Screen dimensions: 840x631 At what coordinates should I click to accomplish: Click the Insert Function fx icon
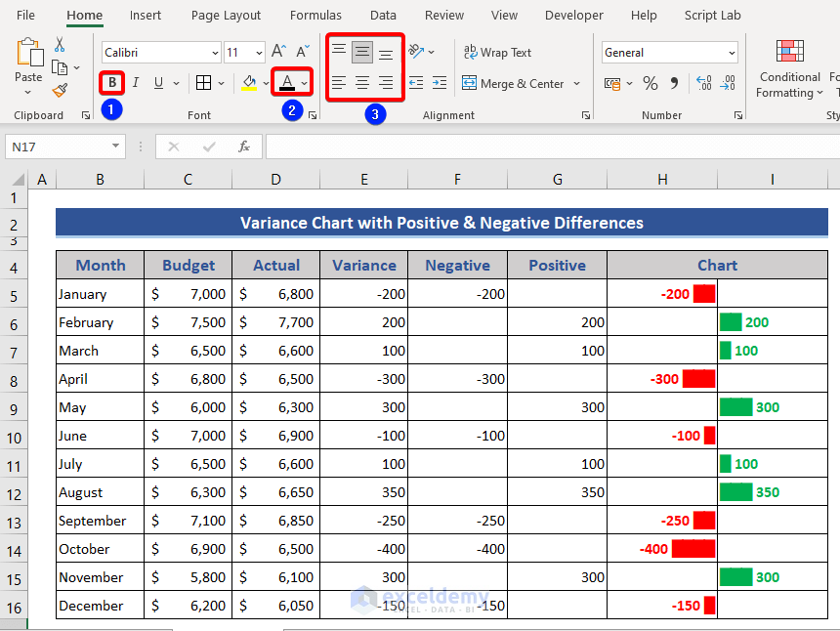pyautogui.click(x=244, y=147)
